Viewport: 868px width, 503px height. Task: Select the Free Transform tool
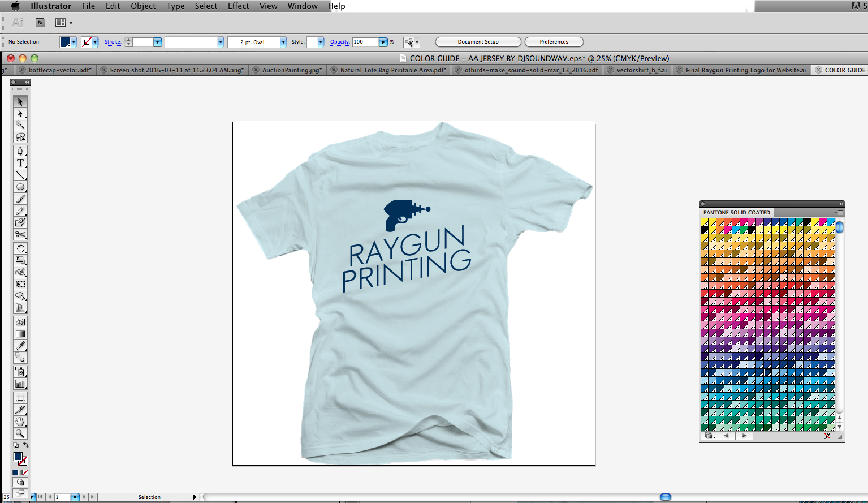click(20, 284)
